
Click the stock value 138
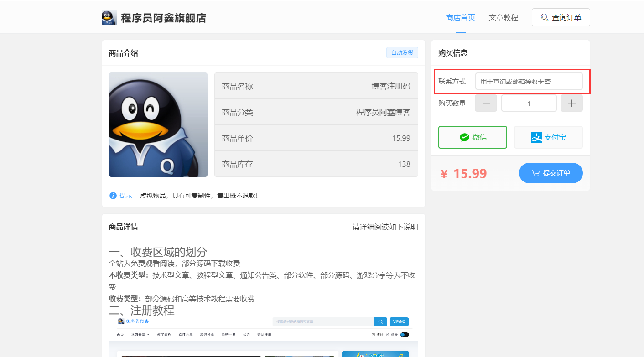(x=404, y=164)
